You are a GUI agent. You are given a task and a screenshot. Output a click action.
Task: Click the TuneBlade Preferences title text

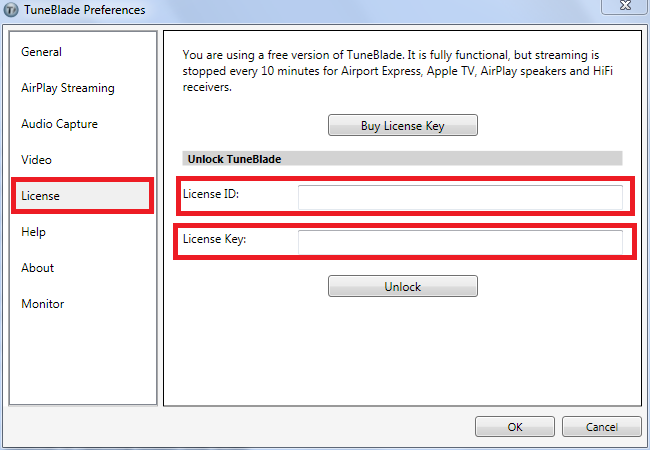point(85,10)
